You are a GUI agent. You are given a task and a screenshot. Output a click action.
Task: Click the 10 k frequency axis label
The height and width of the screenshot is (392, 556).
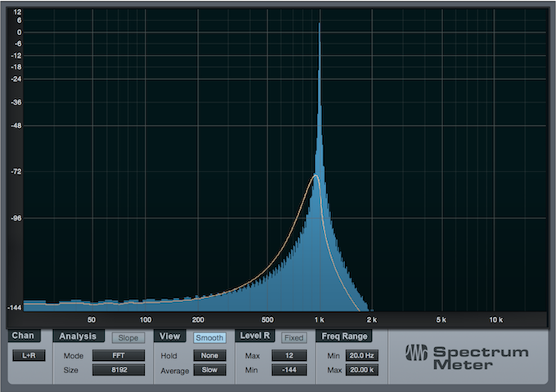(496, 320)
